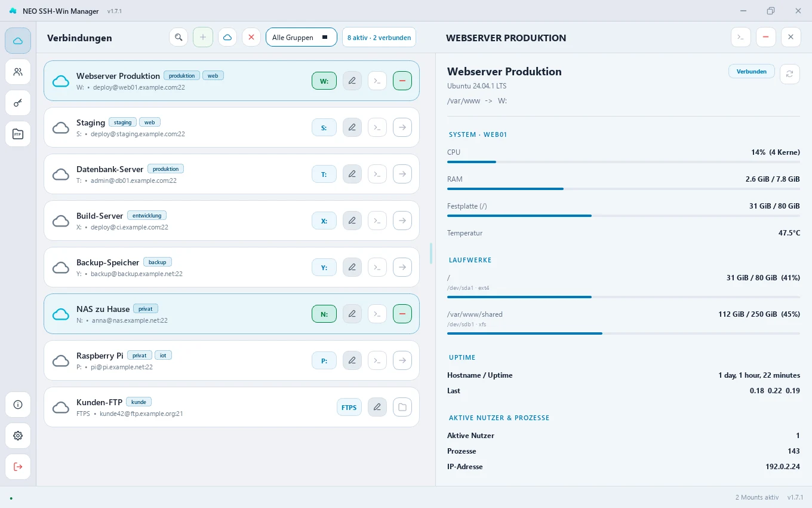Click the 2 Mounts aktiv status text

tap(757, 497)
